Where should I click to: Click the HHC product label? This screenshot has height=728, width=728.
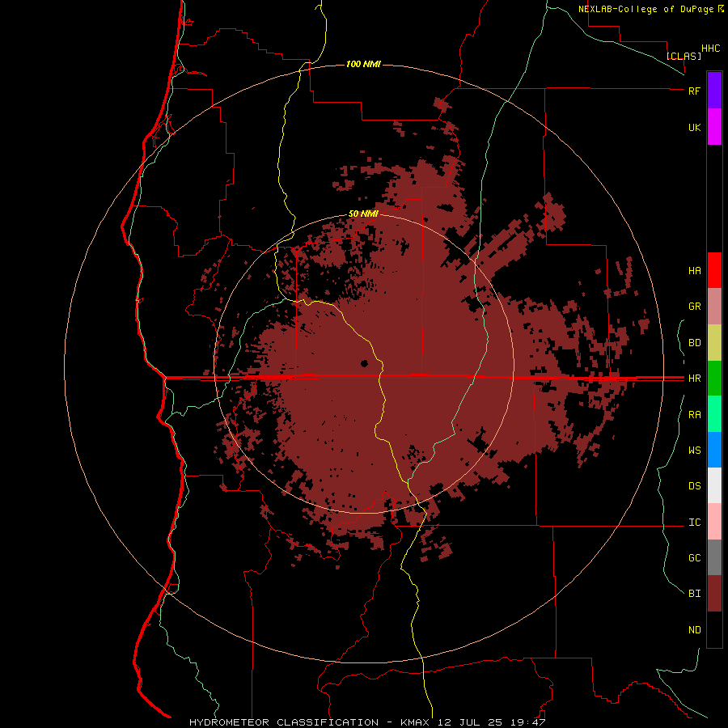click(711, 49)
